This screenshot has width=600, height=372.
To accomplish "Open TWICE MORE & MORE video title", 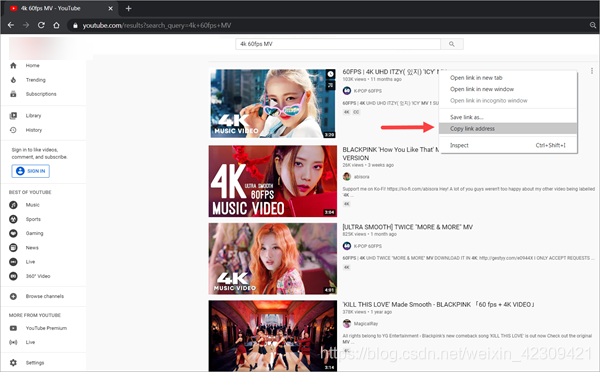I will [x=408, y=227].
